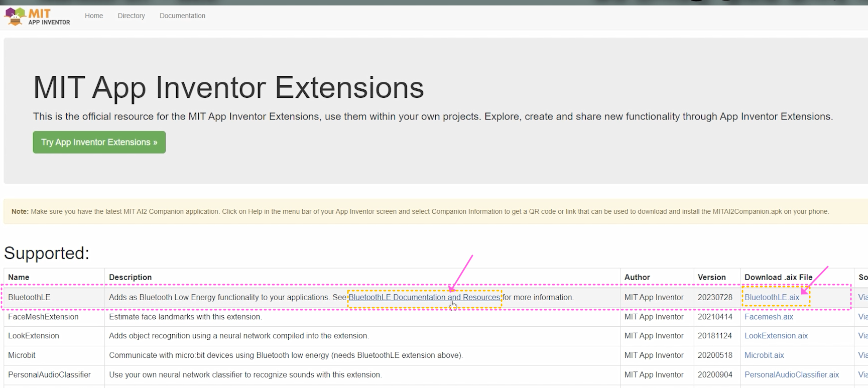Download the Facemesh.aix file
This screenshot has height=388, width=868.
[769, 317]
